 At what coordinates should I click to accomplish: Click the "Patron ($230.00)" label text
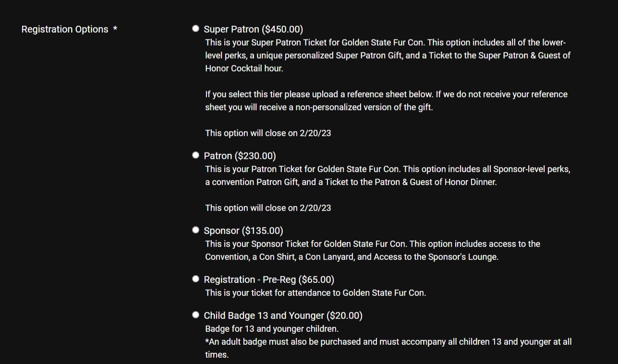[240, 156]
